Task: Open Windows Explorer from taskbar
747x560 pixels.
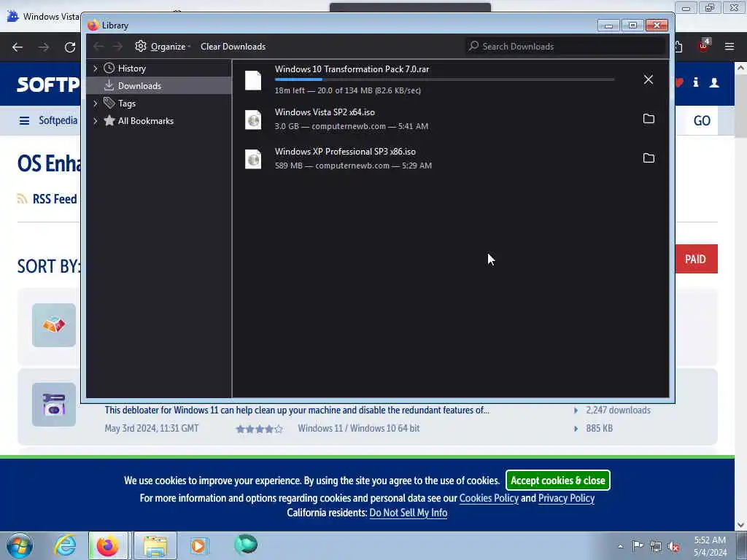Action: (x=156, y=545)
